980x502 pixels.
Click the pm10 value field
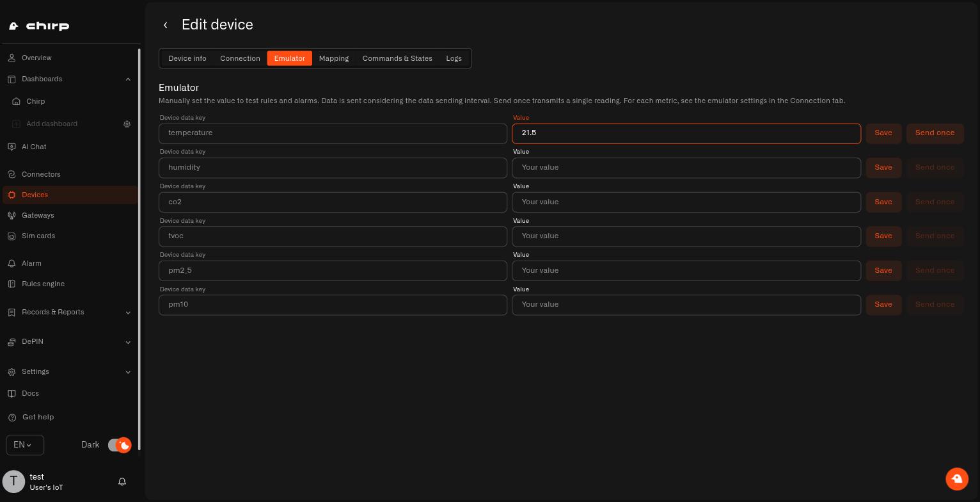point(686,305)
